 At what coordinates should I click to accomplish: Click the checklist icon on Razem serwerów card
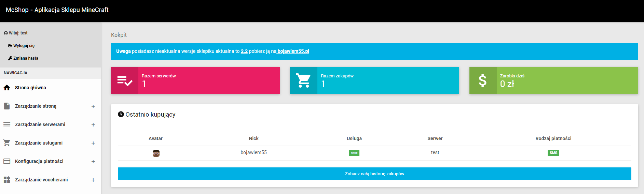(125, 81)
